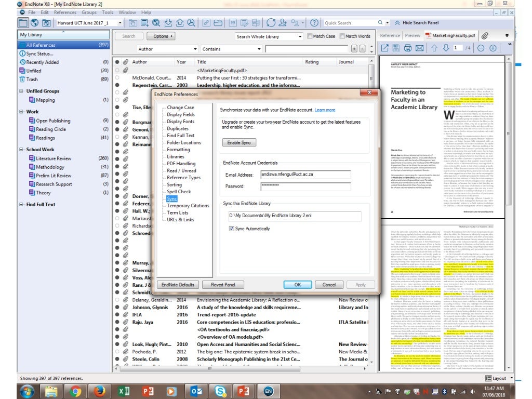This screenshot has height=399, width=532.
Task: Print the PDF with printer icon
Action: tap(408, 48)
